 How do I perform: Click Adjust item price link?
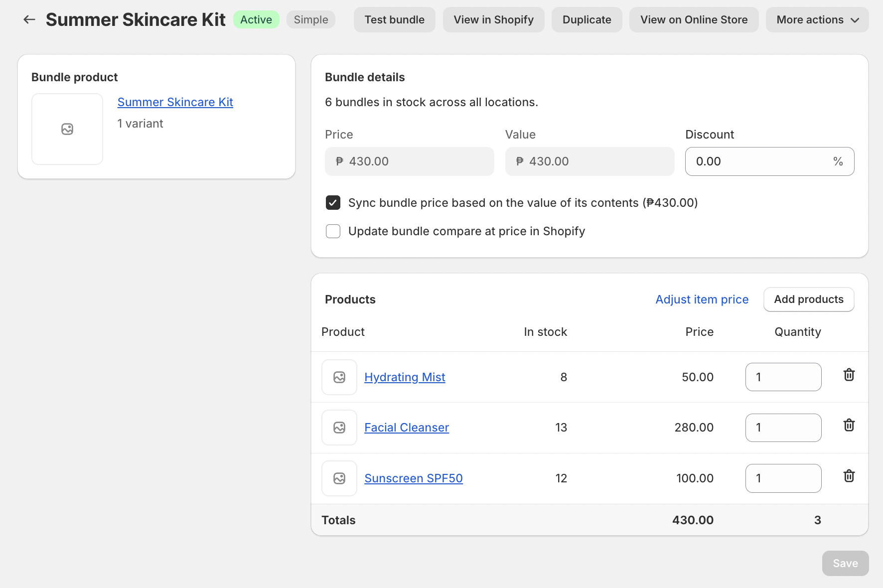(702, 299)
